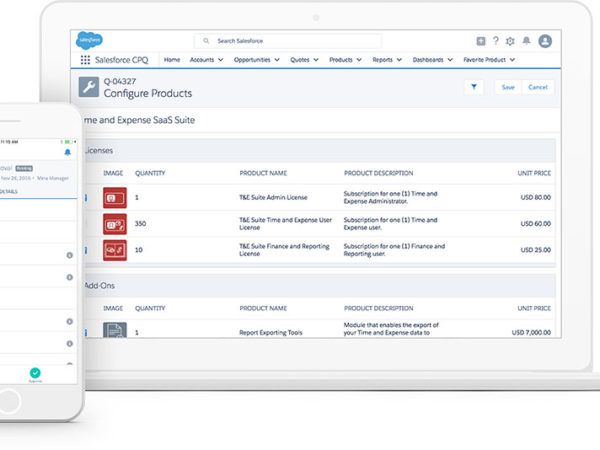
Task: Click the Add-Ons section header
Action: point(320,285)
